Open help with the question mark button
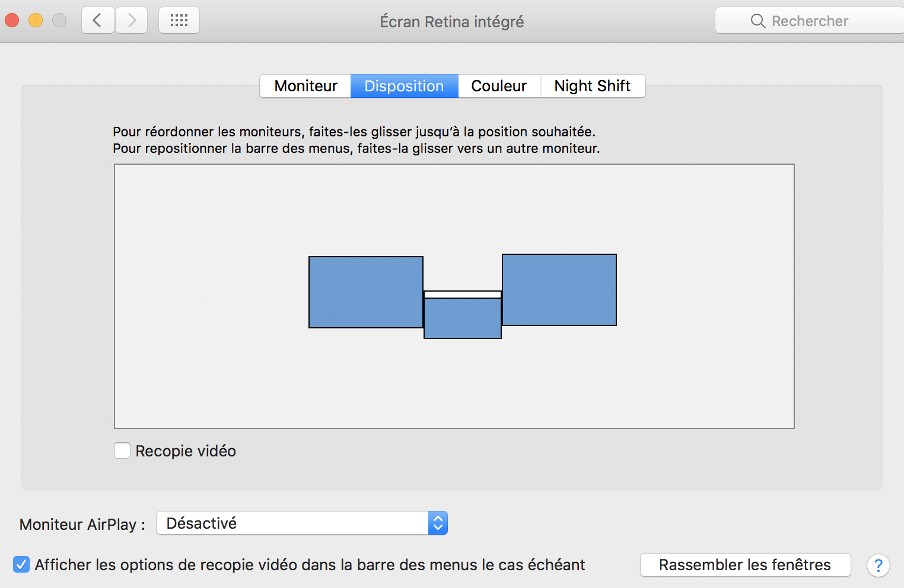Image resolution: width=904 pixels, height=588 pixels. click(878, 565)
